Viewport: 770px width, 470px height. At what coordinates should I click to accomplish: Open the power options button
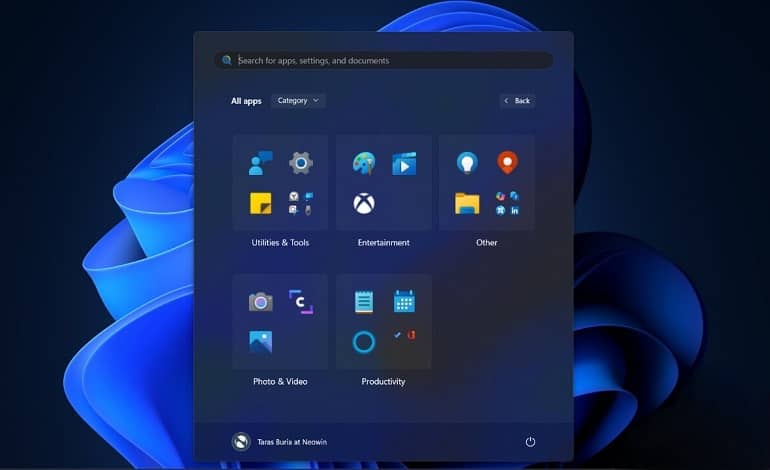point(530,442)
